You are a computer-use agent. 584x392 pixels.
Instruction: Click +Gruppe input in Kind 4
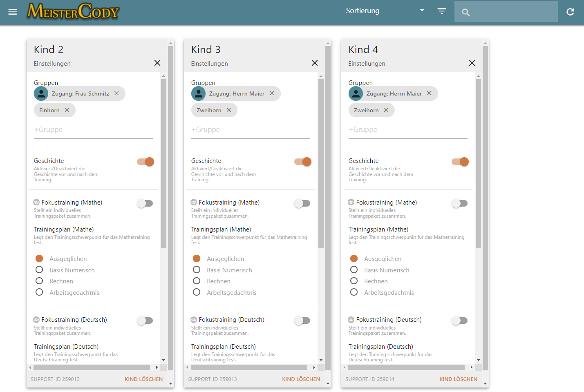408,129
